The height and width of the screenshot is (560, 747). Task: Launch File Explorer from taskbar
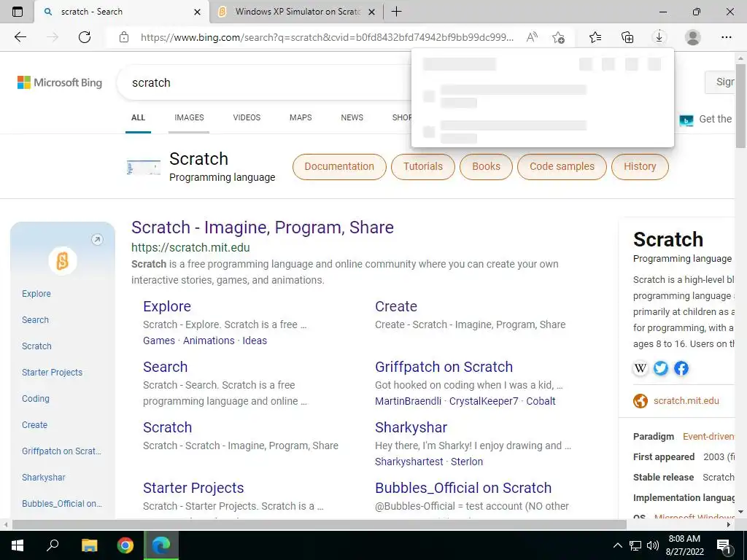(x=89, y=545)
